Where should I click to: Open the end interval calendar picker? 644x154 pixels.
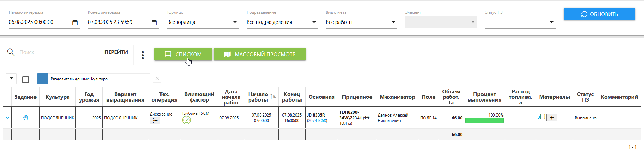pos(154,22)
